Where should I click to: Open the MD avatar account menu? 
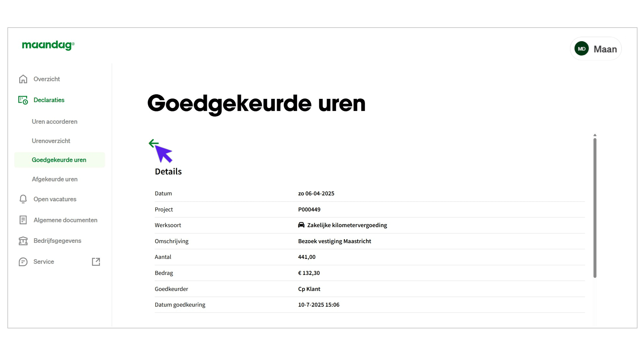pyautogui.click(x=582, y=48)
